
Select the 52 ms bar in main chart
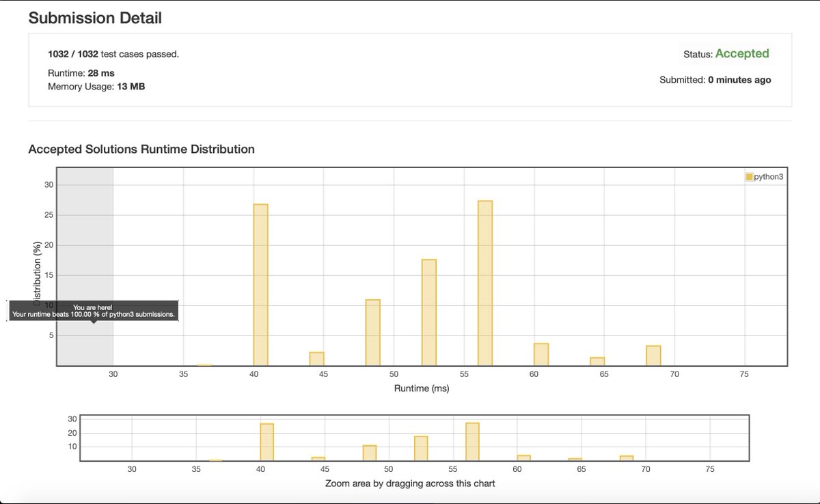click(x=428, y=313)
